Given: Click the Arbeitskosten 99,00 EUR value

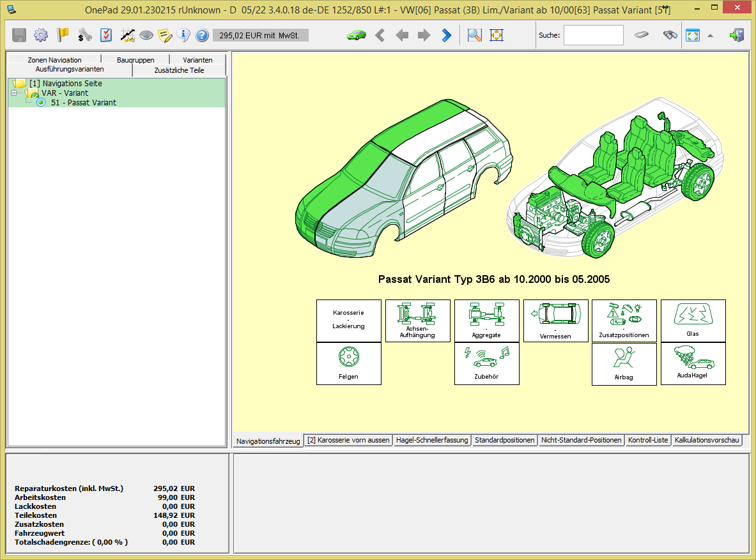Looking at the screenshot, I should tap(176, 497).
